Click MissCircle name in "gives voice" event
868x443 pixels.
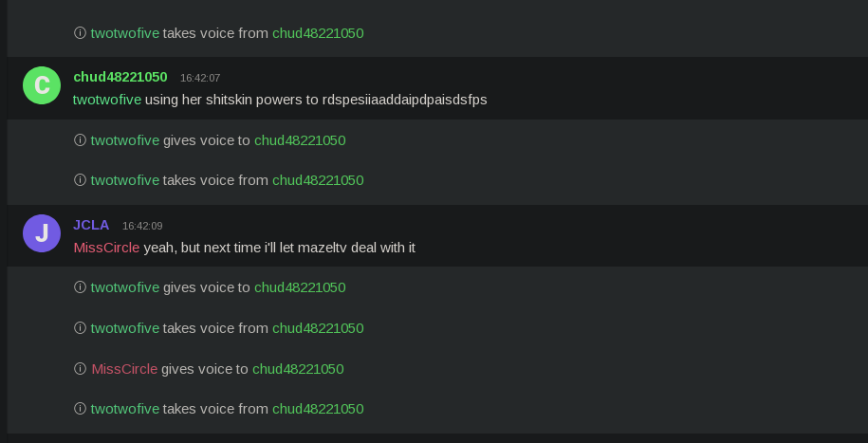click(124, 369)
